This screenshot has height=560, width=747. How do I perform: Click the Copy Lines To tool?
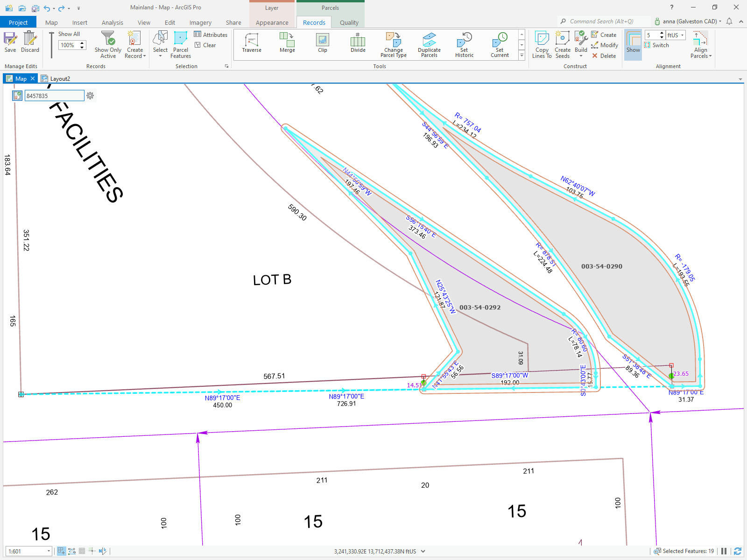[x=542, y=45]
